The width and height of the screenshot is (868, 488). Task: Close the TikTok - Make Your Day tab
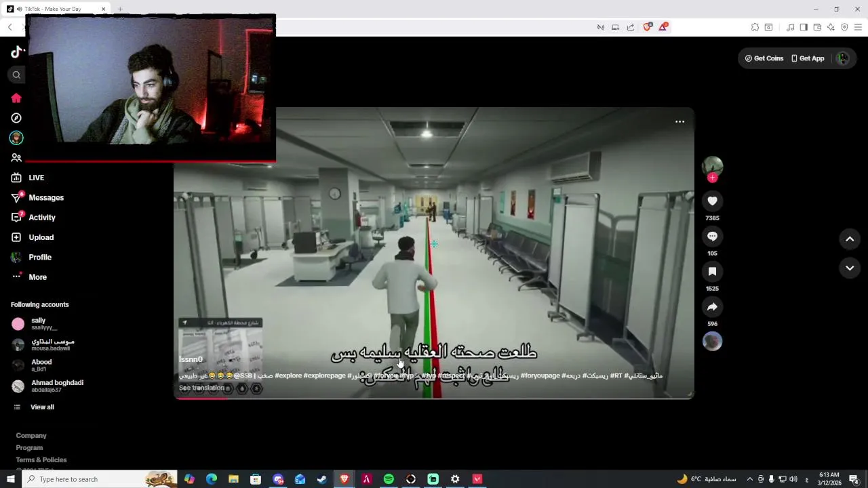click(103, 9)
